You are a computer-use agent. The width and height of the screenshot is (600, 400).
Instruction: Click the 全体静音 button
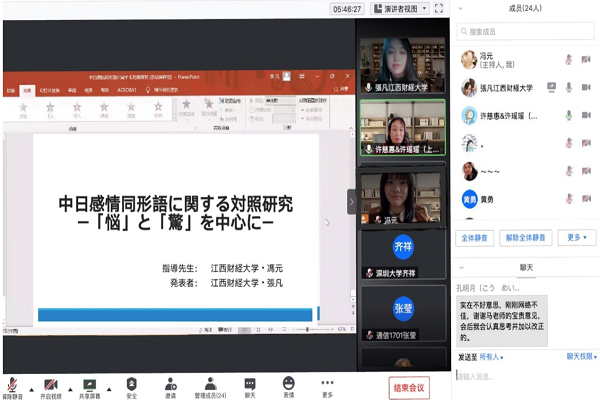pos(475,238)
